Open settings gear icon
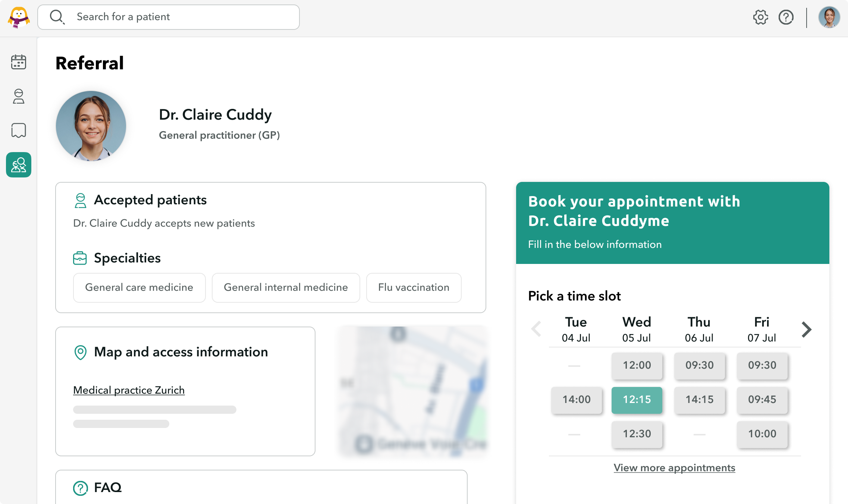Image resolution: width=848 pixels, height=504 pixels. tap(760, 17)
